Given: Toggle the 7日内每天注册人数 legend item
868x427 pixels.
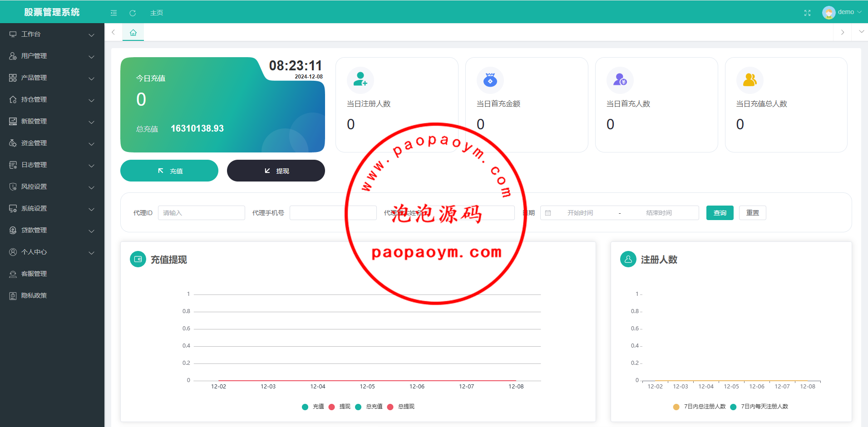Looking at the screenshot, I should coord(759,407).
